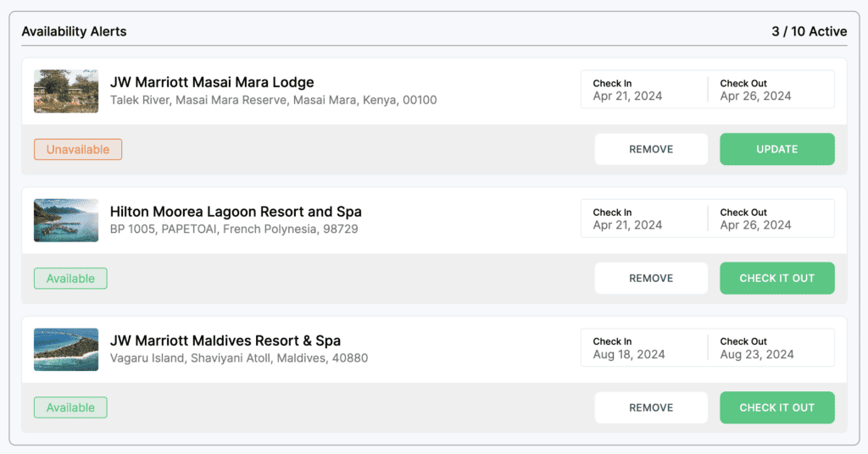Check it out for JW Marriott Maldives
Viewport: 868px width, 454px height.
click(x=776, y=407)
